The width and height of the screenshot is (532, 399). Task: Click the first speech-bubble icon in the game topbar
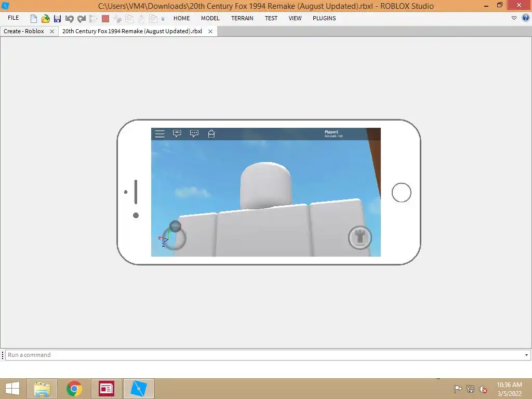point(177,134)
